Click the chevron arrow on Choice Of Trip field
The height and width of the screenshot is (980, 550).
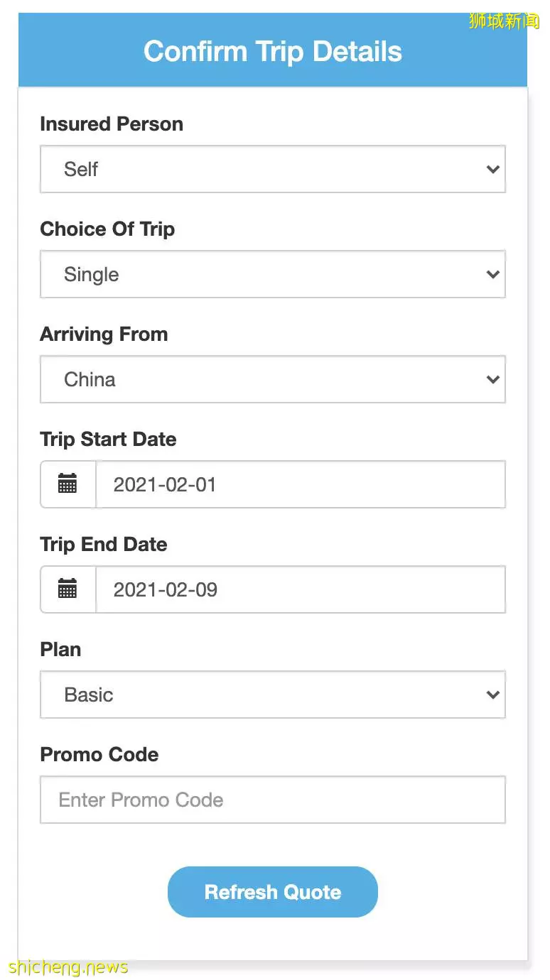pyautogui.click(x=492, y=275)
